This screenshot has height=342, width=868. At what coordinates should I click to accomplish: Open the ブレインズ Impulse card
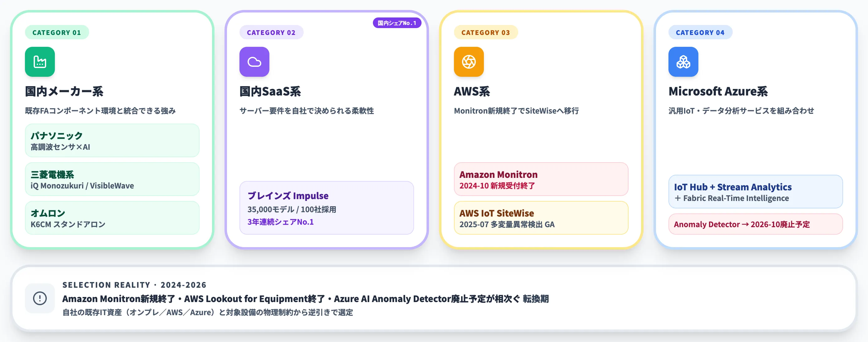coord(326,208)
